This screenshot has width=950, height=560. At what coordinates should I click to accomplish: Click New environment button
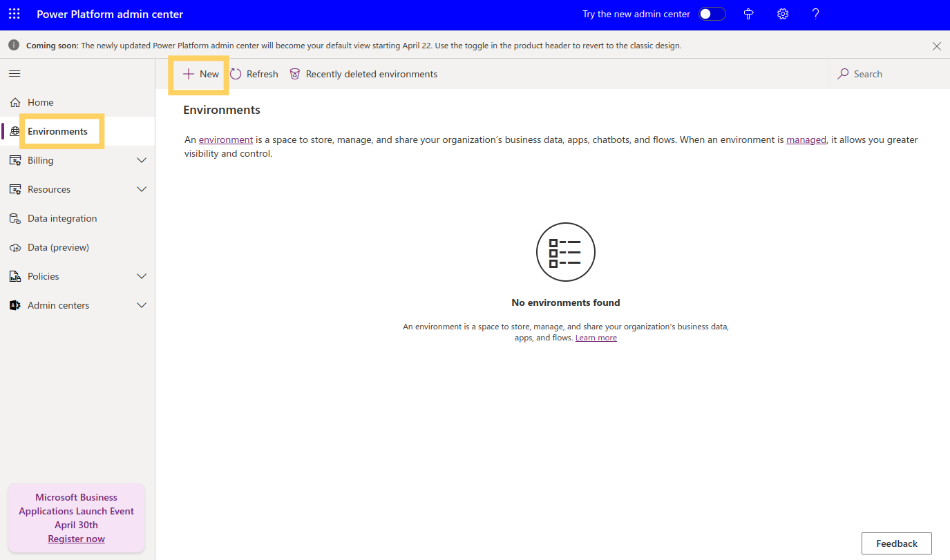pos(200,74)
